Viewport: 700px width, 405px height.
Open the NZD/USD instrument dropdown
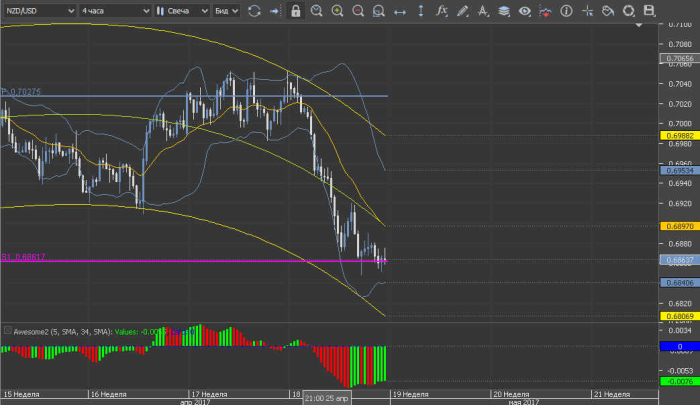tap(39, 11)
